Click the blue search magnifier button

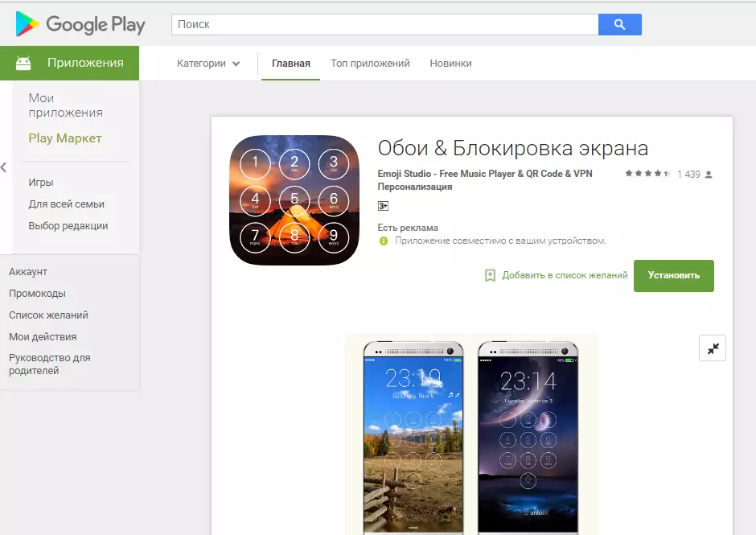(619, 25)
